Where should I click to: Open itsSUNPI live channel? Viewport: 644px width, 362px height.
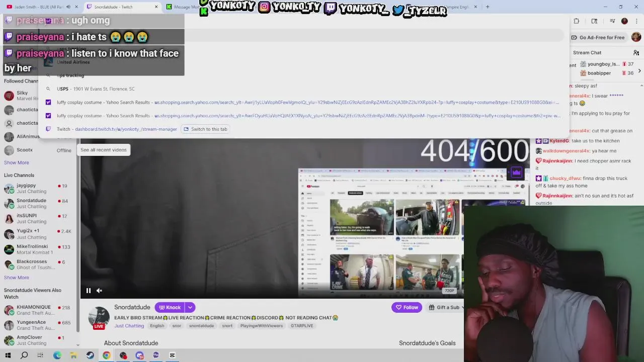tap(38, 219)
